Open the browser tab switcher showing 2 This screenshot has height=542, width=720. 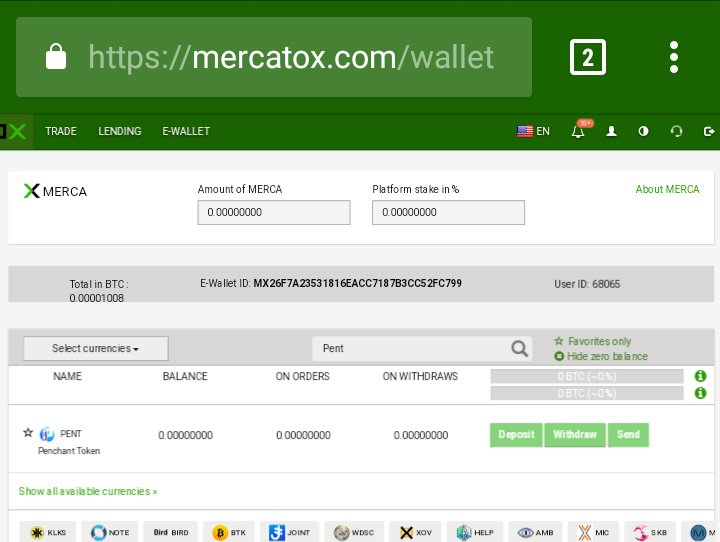(588, 57)
